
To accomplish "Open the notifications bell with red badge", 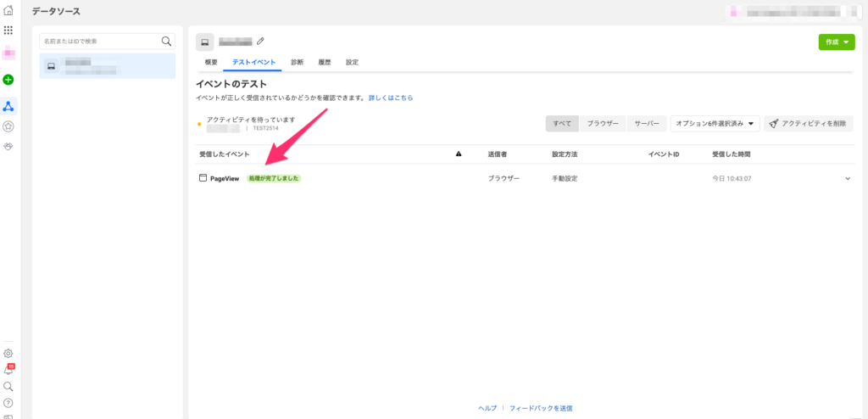I will 8,370.
